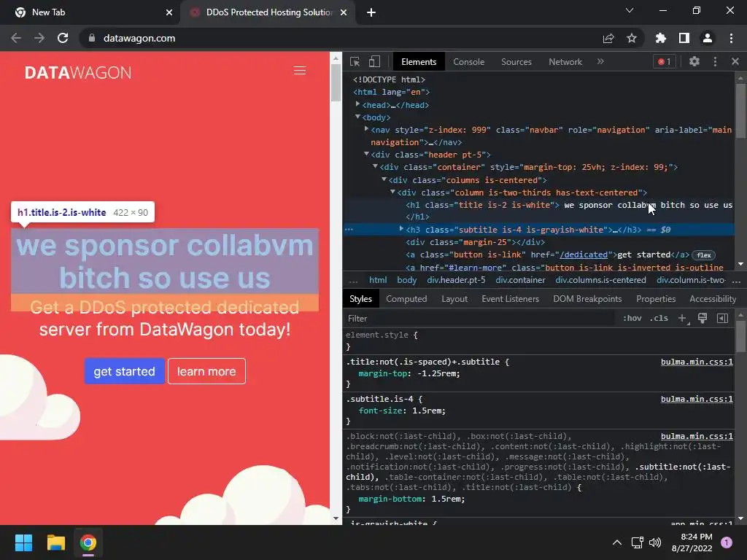
Task: Open the Layout tab
Action: pyautogui.click(x=454, y=299)
